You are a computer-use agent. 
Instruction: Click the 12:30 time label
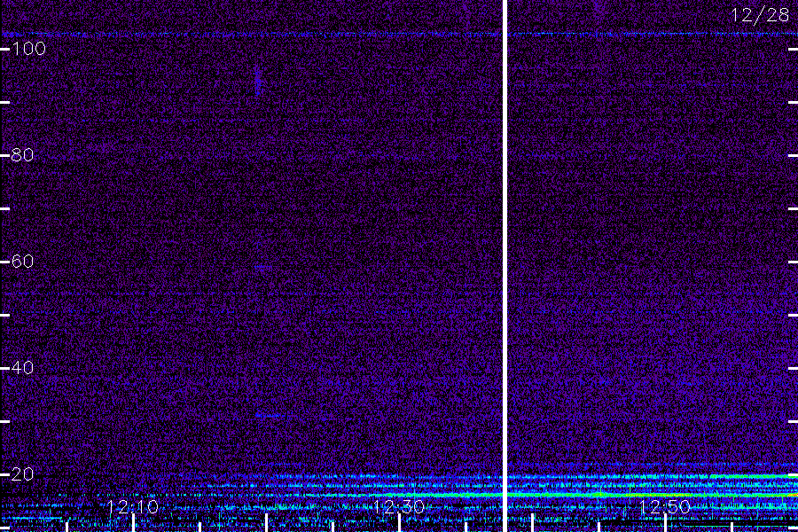point(399,507)
